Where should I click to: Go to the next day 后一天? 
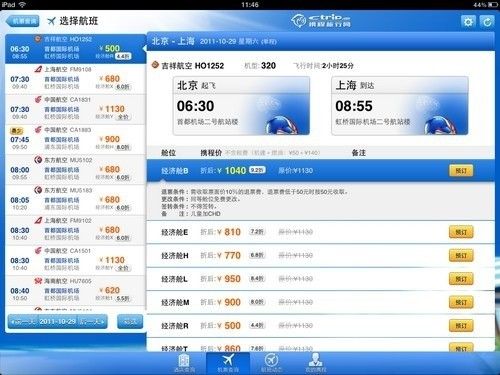pyautogui.click(x=93, y=322)
